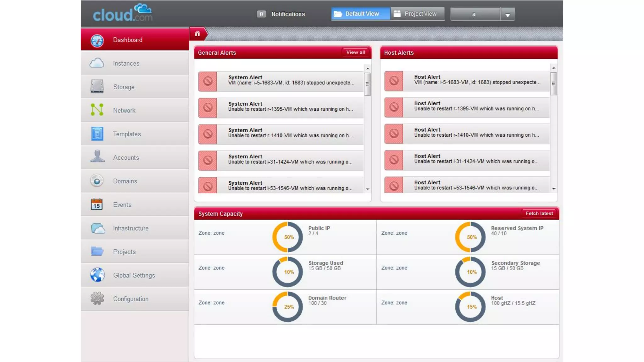Open Instances via cloud icon
The image size is (644, 362).
click(x=97, y=63)
